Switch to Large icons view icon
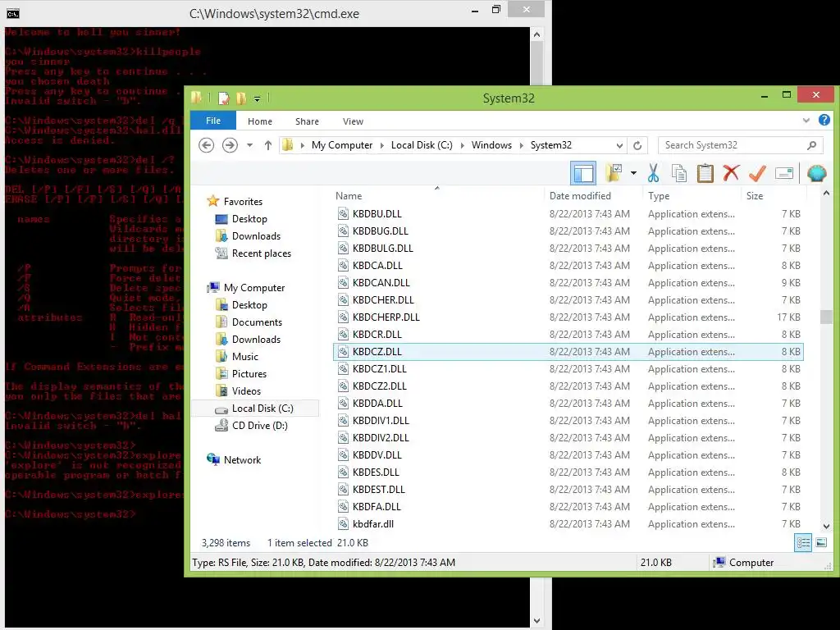 click(x=820, y=543)
